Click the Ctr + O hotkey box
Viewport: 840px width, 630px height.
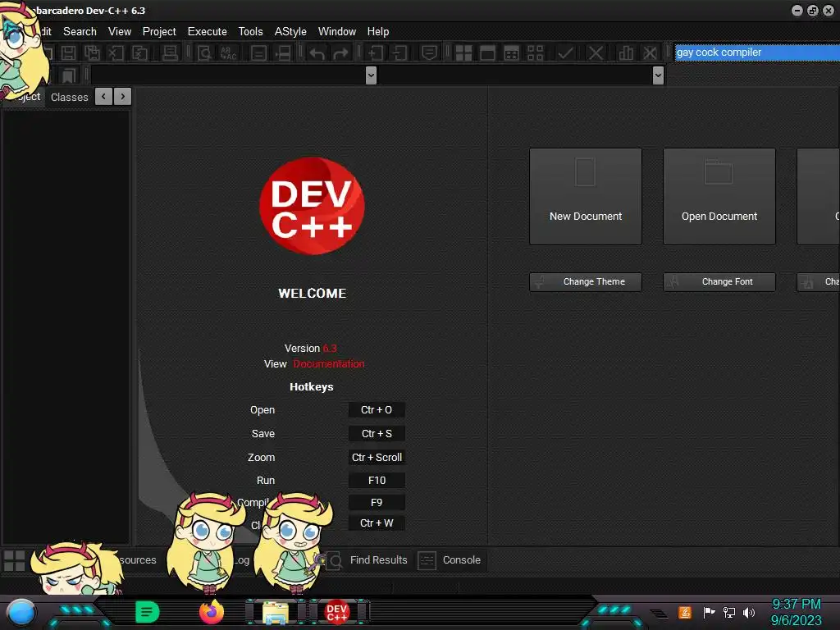pos(377,410)
